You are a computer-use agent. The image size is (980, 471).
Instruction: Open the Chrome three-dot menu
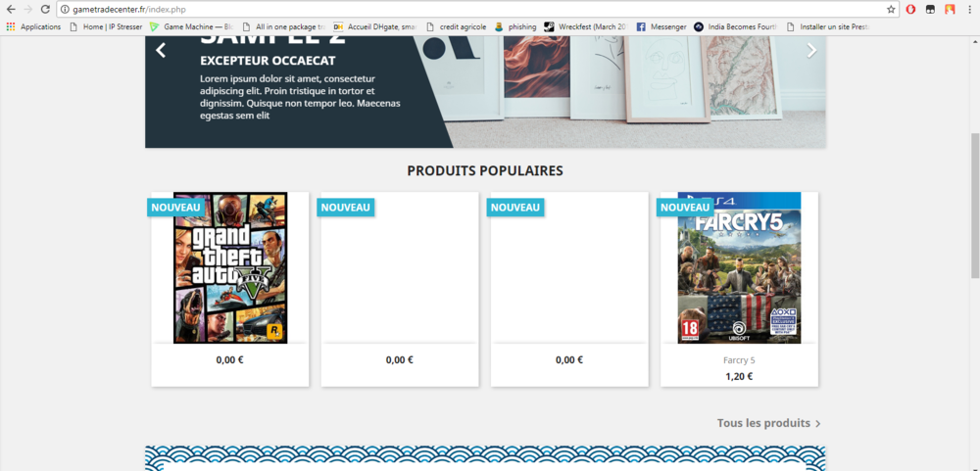coord(969,10)
